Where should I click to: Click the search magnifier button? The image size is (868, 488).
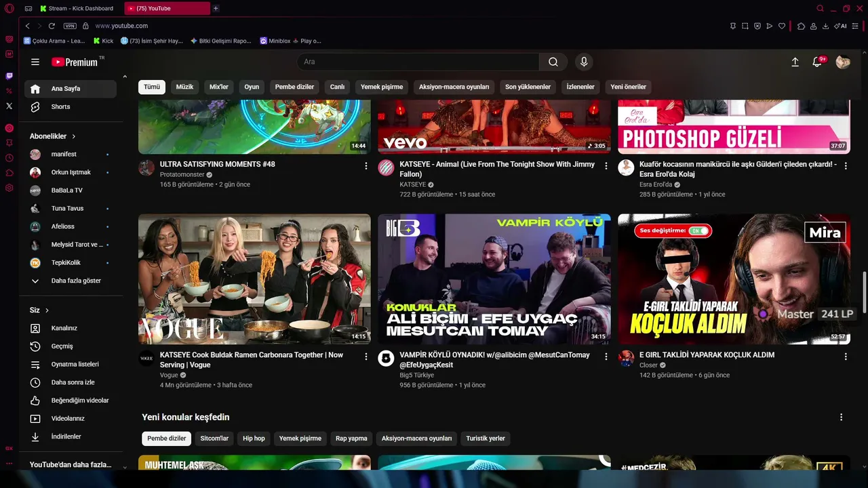click(553, 62)
